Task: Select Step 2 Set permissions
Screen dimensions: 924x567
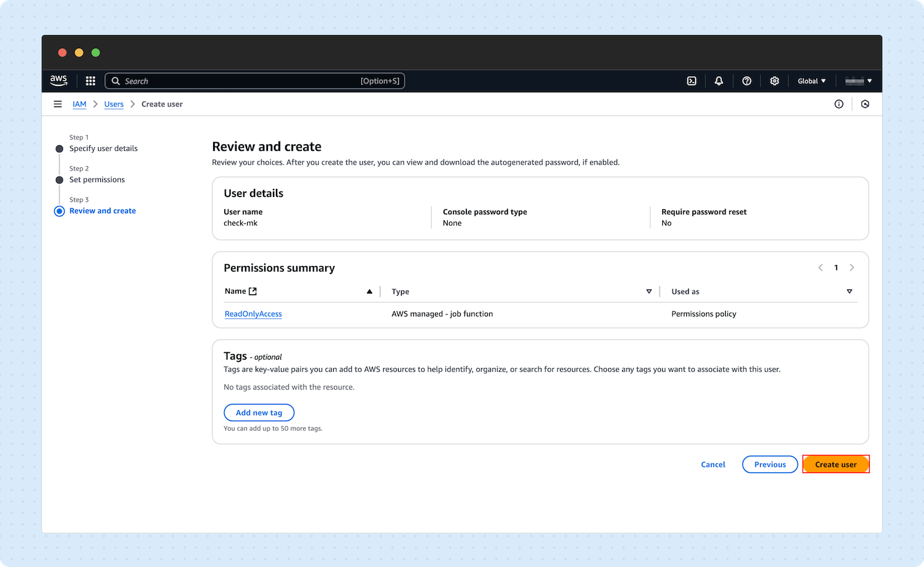Action: point(97,180)
